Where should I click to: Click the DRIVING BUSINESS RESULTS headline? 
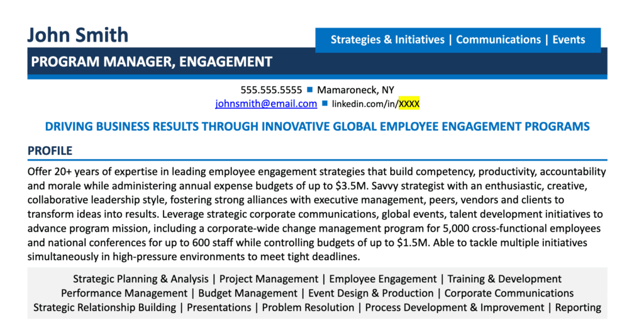pos(318,126)
